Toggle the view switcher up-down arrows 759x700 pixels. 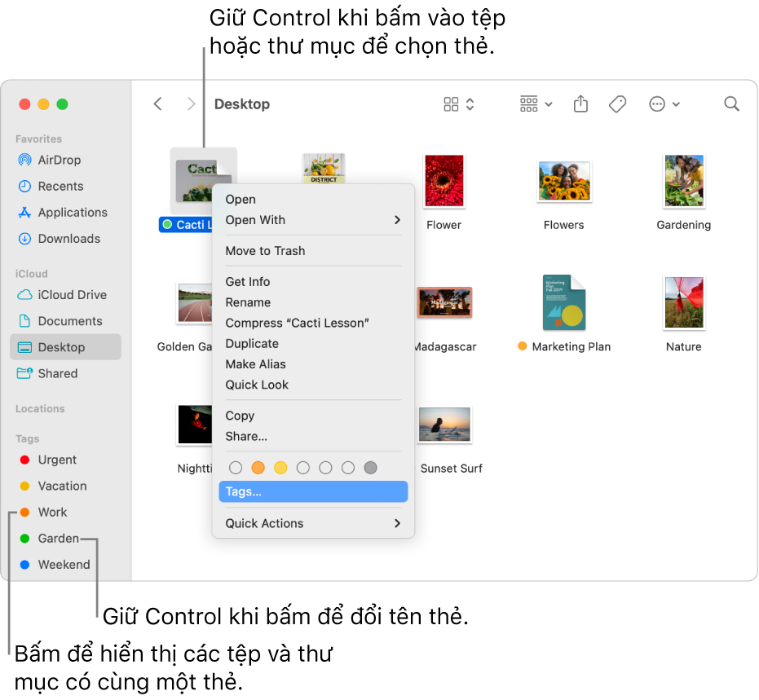(470, 104)
